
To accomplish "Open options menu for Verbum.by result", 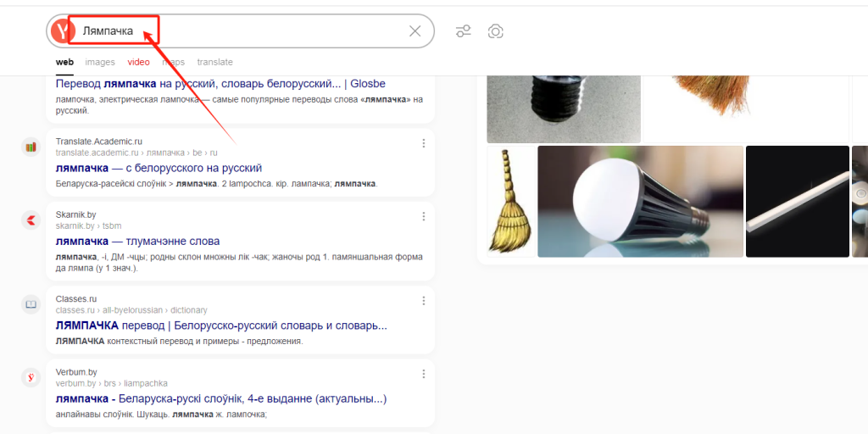I will 424,374.
